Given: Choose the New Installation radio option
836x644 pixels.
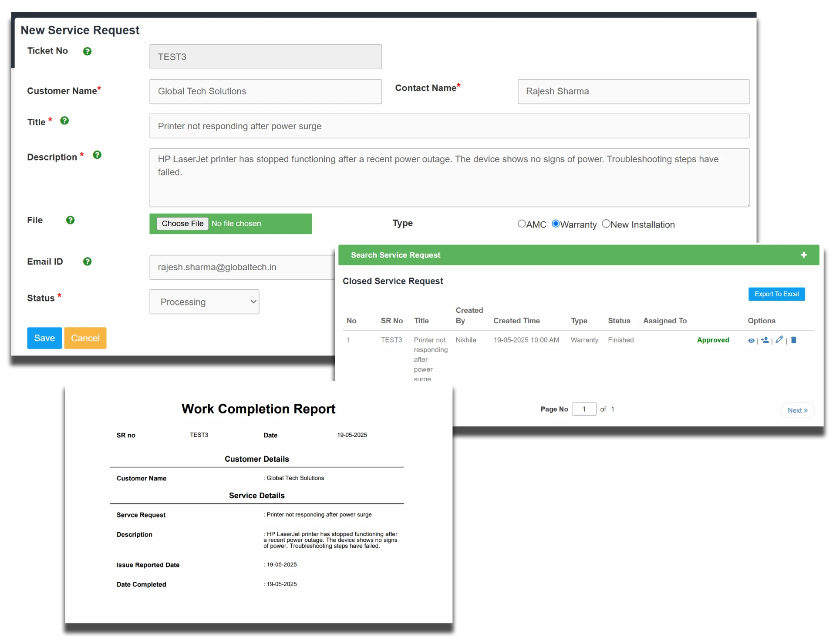Looking at the screenshot, I should click(606, 224).
